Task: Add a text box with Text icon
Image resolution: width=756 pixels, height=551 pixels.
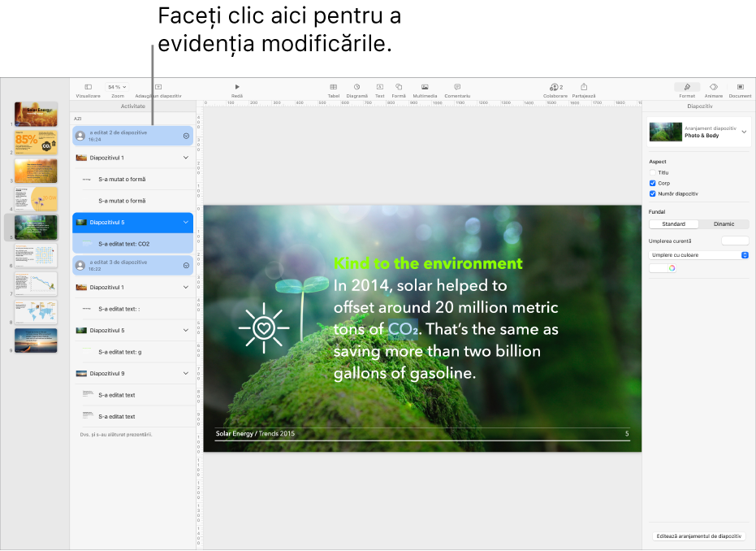Action: [x=379, y=87]
